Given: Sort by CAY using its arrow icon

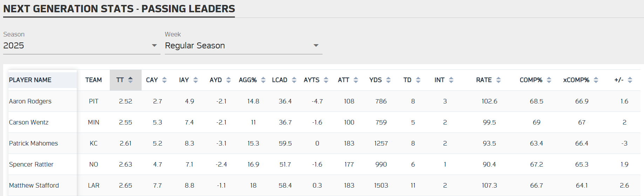Looking at the screenshot, I should [164, 80].
